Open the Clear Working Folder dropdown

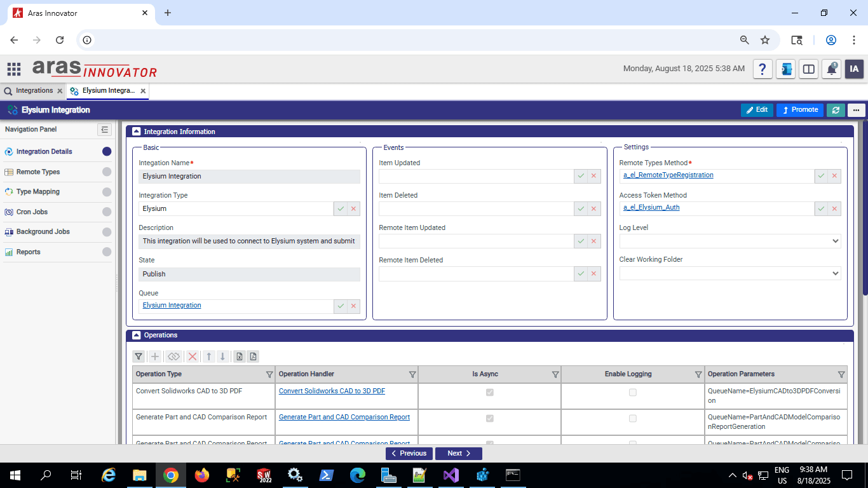tap(730, 273)
